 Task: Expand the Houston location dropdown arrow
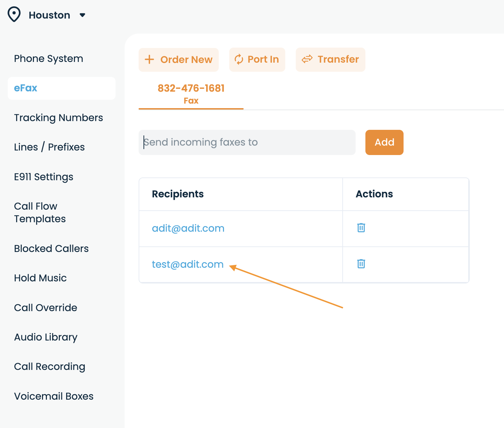click(x=83, y=15)
